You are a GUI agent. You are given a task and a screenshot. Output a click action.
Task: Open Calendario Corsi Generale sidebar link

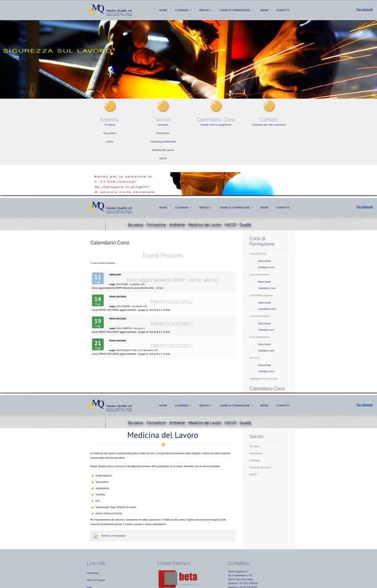[263, 379]
